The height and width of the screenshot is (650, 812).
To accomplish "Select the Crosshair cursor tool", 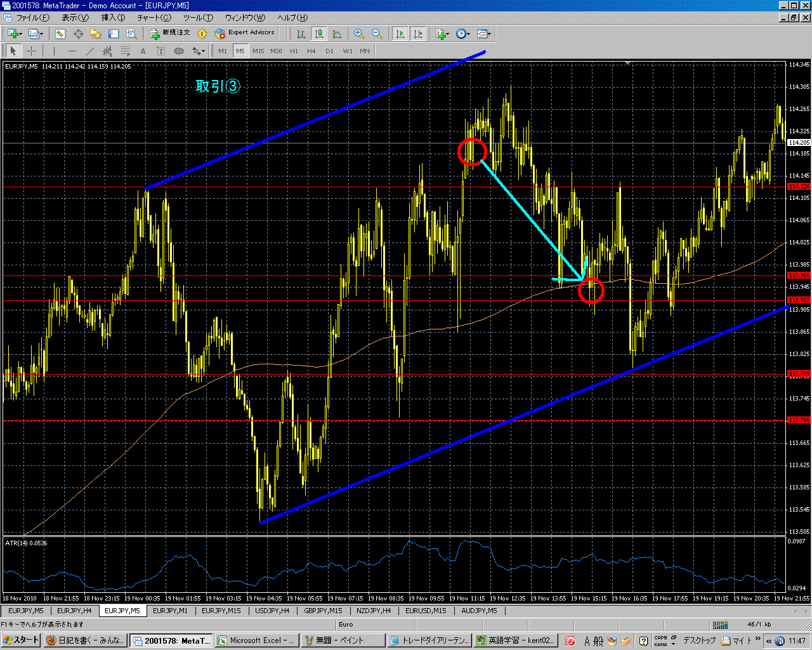I will tap(31, 51).
